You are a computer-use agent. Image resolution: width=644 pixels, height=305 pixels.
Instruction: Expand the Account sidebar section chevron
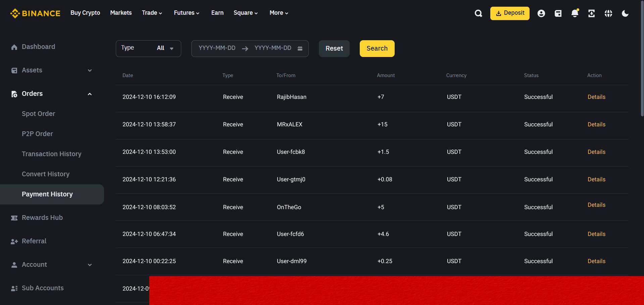90,265
